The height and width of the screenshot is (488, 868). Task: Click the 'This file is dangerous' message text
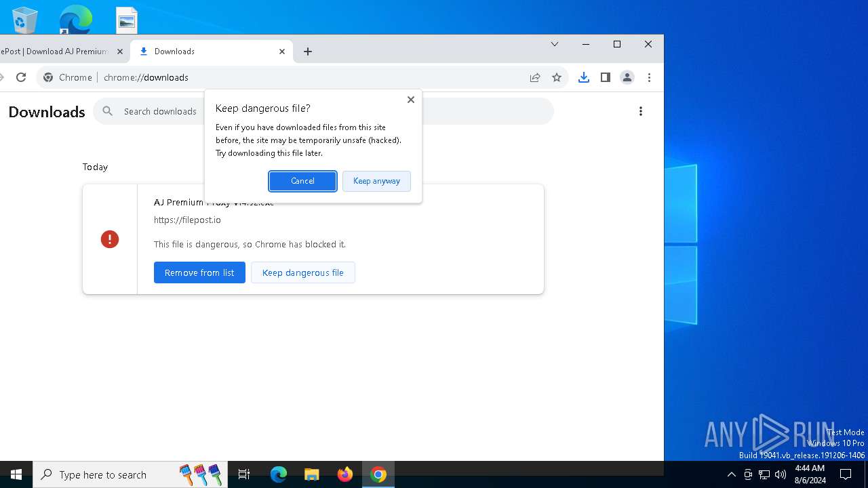pos(250,244)
